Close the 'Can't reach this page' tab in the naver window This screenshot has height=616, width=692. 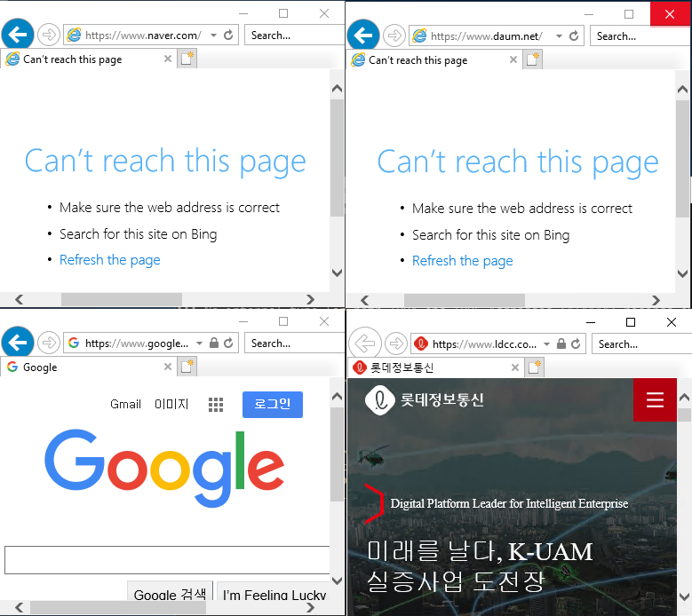coord(168,59)
